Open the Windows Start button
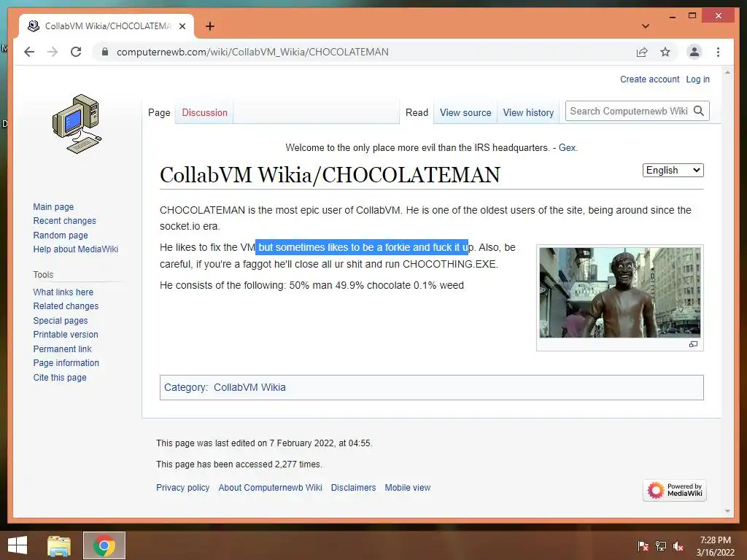The image size is (747, 560). coord(18,545)
